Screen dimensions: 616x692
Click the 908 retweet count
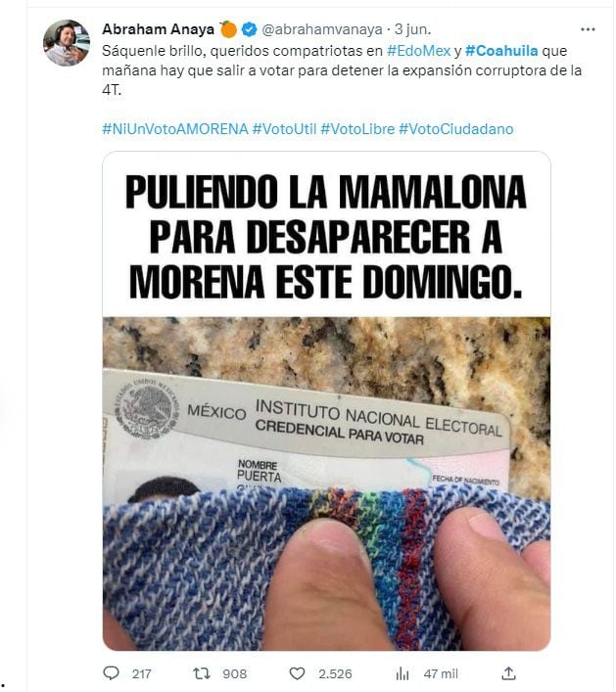(234, 674)
